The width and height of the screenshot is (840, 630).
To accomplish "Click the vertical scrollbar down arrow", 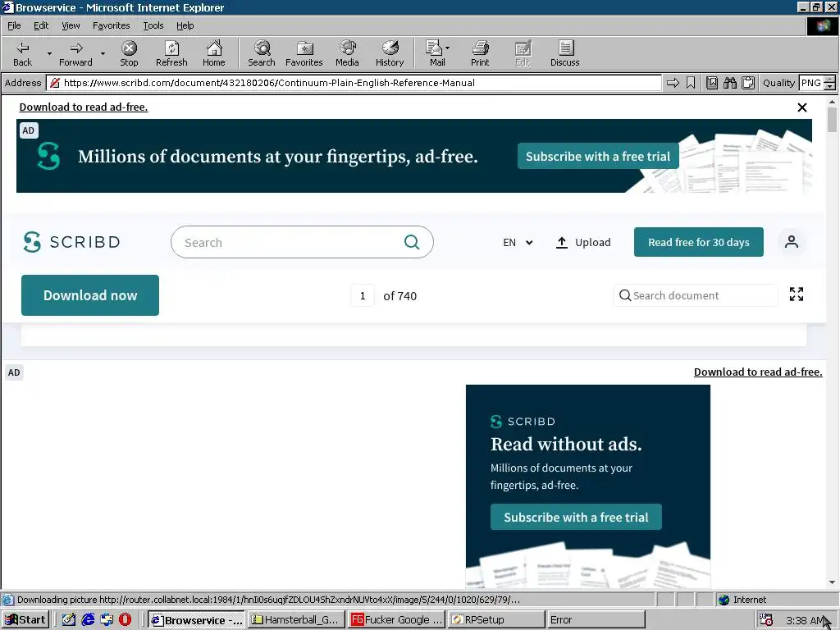I will (x=832, y=582).
